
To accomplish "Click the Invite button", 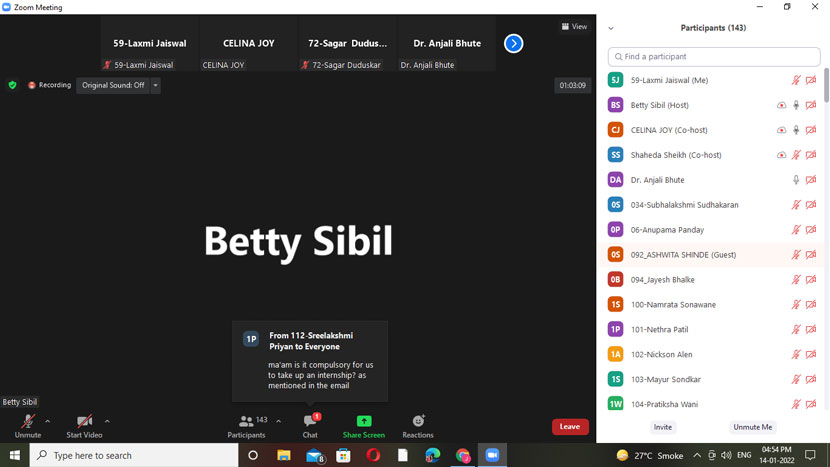I will [663, 427].
